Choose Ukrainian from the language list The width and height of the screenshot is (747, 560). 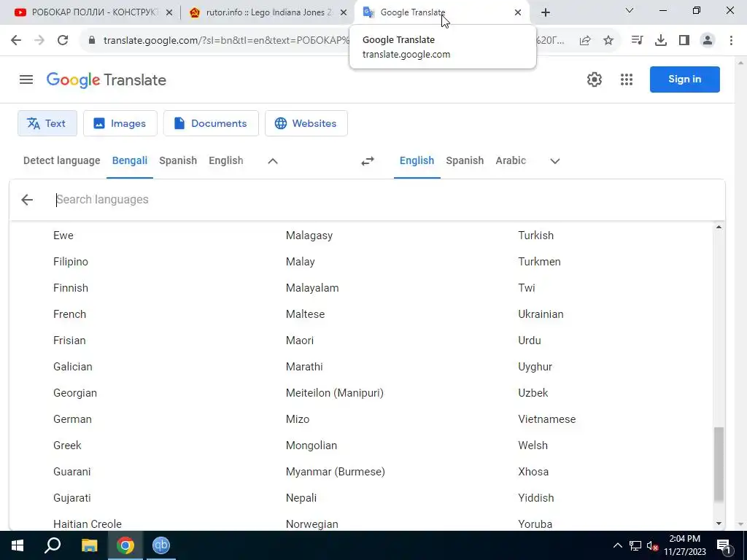[541, 314]
